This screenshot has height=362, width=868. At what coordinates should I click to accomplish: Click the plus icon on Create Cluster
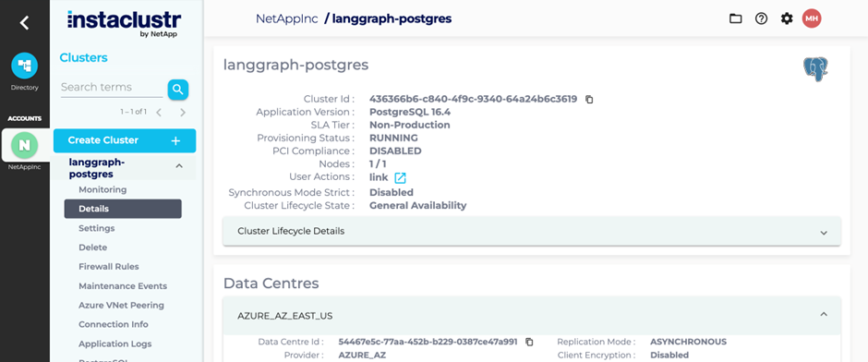click(x=175, y=140)
